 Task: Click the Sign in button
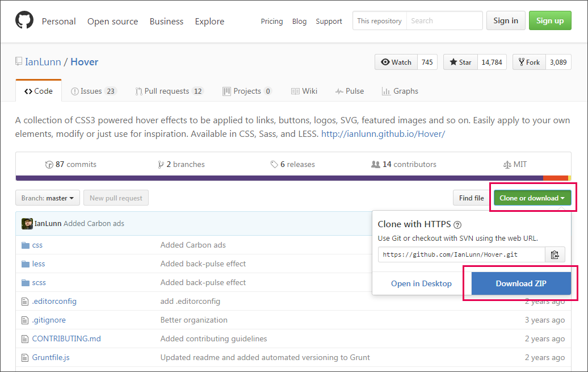pyautogui.click(x=506, y=20)
